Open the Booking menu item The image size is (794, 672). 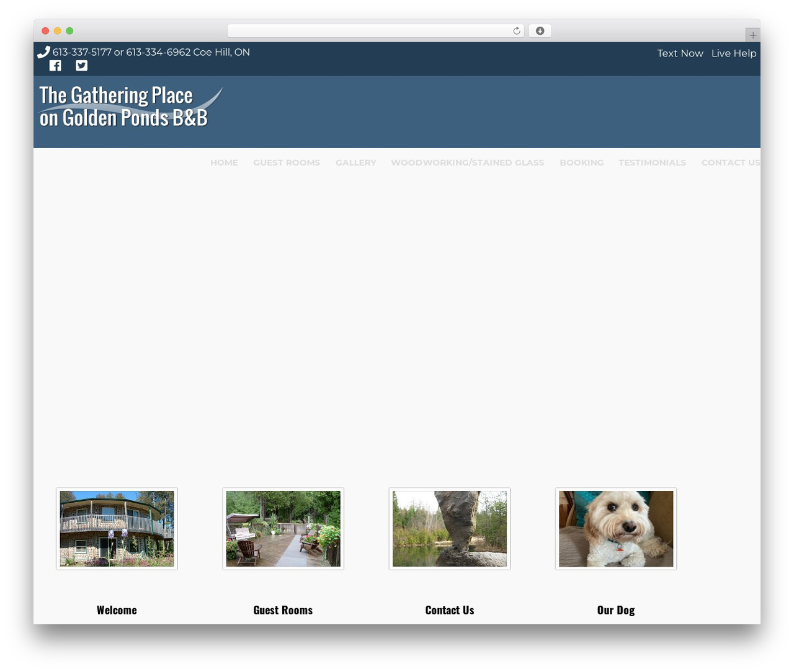pos(581,162)
